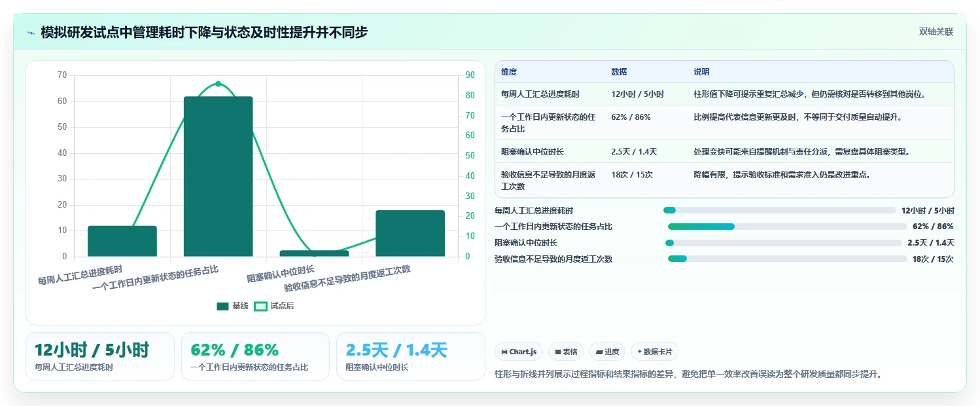Screen dimensions: 980x406
Task: Click the note starting 处理变快可能来自提醒机制
Action: (801, 152)
